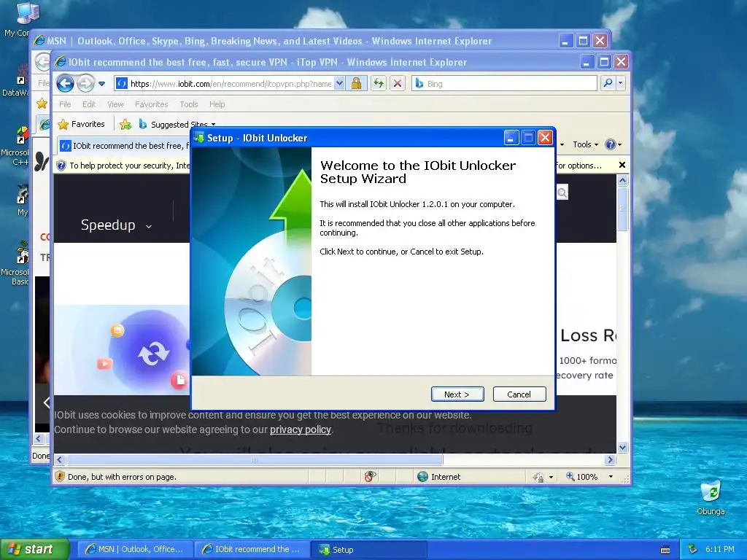Click the system tray icon next to clock
The height and width of the screenshot is (560, 747).
(x=693, y=549)
